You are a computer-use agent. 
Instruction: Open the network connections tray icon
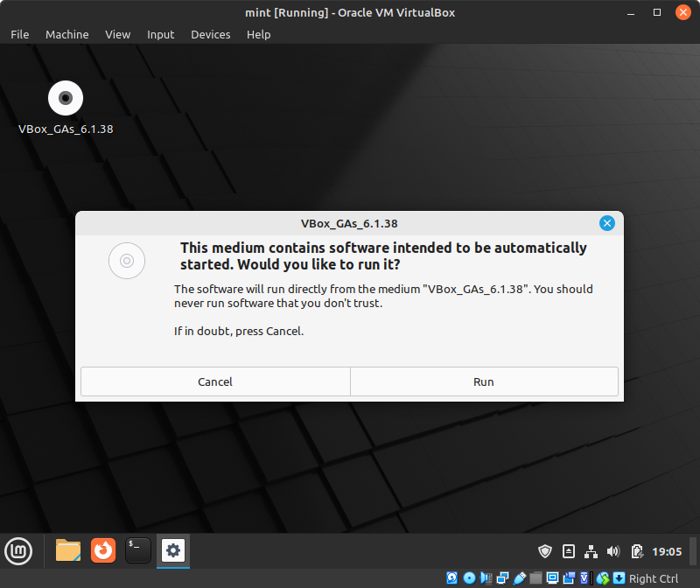point(591,551)
